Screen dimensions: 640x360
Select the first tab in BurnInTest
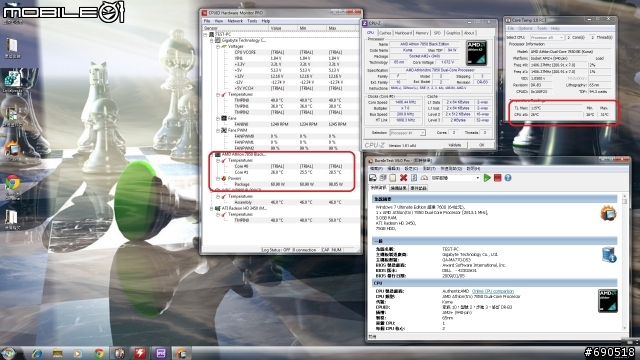tap(378, 188)
